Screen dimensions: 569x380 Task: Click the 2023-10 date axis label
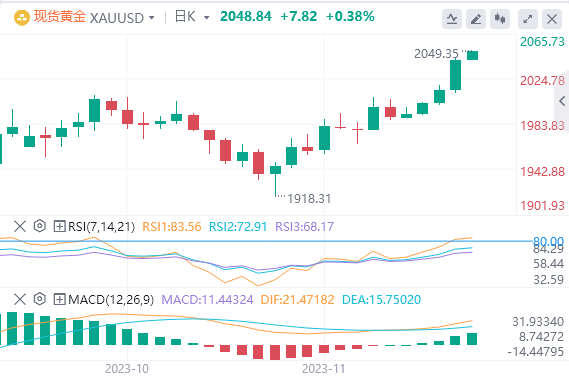[127, 369]
